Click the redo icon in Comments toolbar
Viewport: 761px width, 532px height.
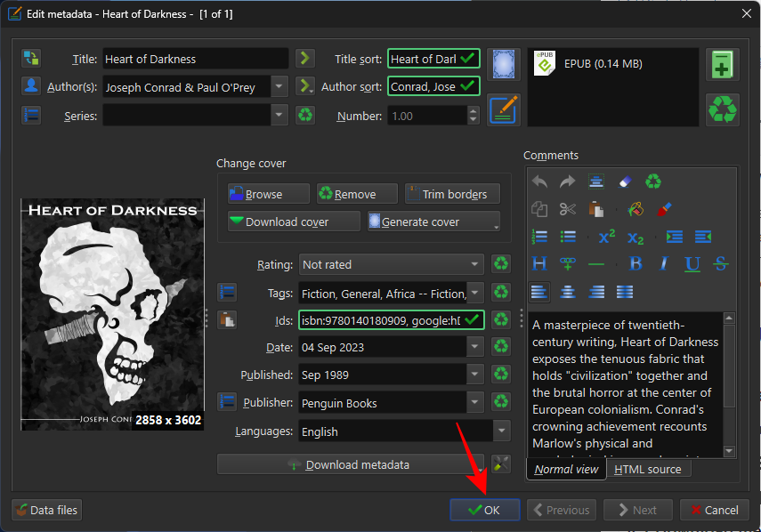(x=567, y=181)
